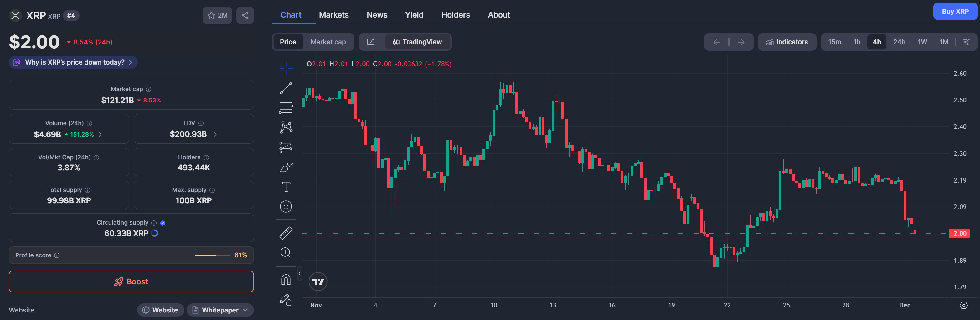
Task: Select the 24h timeframe
Action: [x=899, y=42]
